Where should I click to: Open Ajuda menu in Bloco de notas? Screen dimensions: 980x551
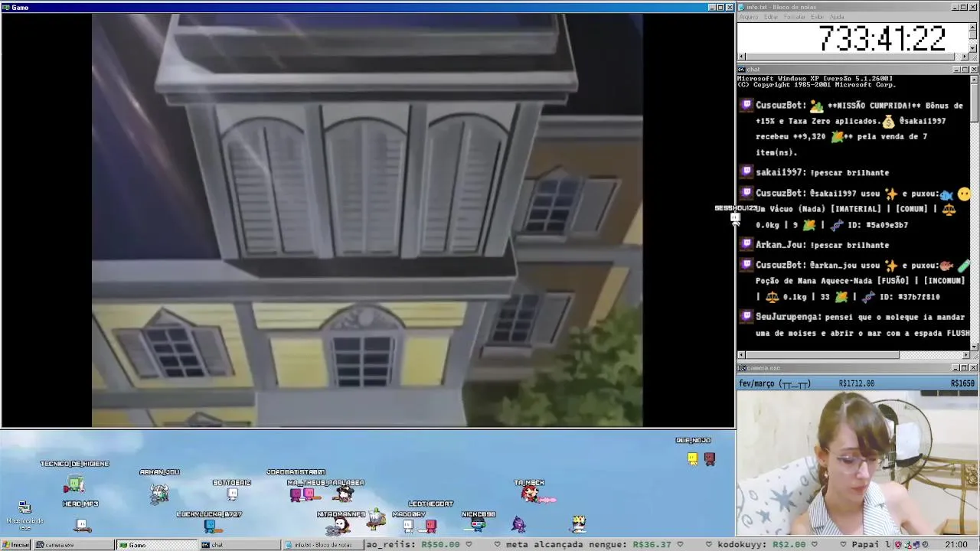(837, 17)
